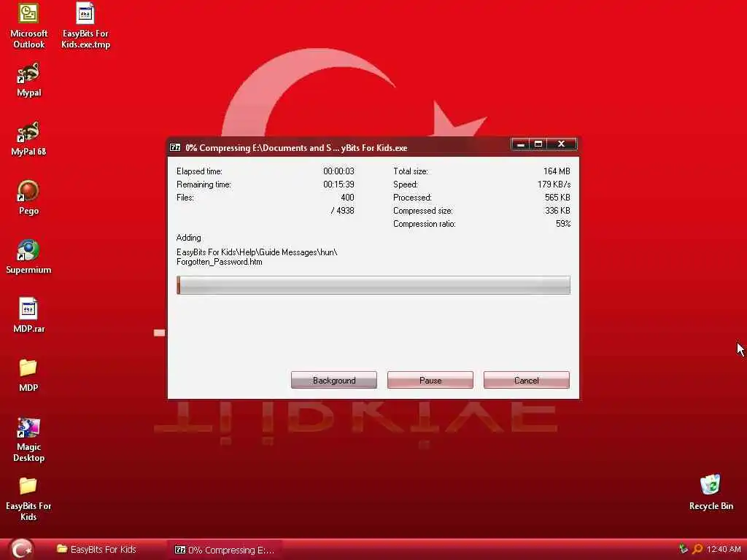Click the Files count 400

tap(347, 197)
